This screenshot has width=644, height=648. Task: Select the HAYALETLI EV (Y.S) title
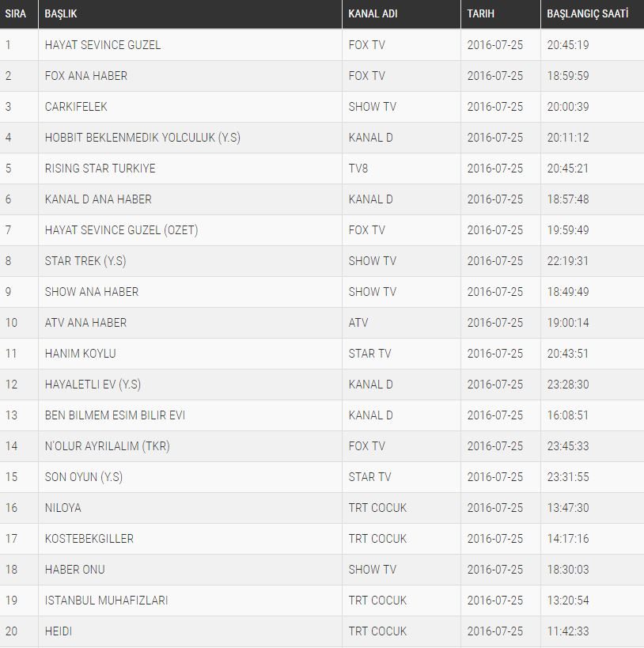93,385
